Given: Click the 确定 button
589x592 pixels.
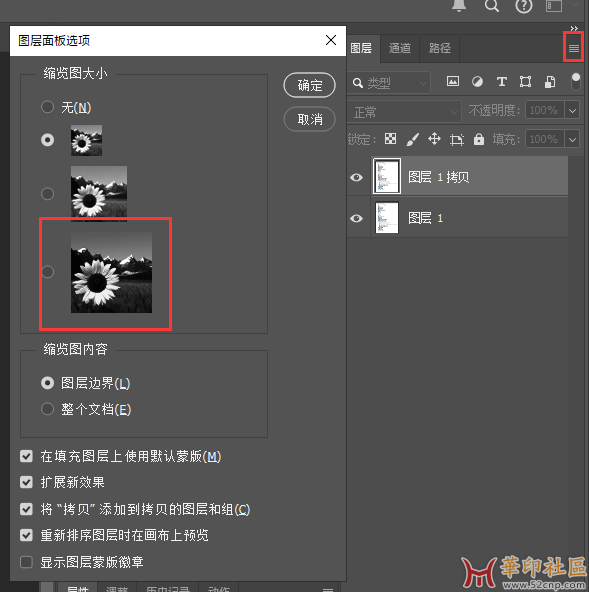Looking at the screenshot, I should (309, 85).
